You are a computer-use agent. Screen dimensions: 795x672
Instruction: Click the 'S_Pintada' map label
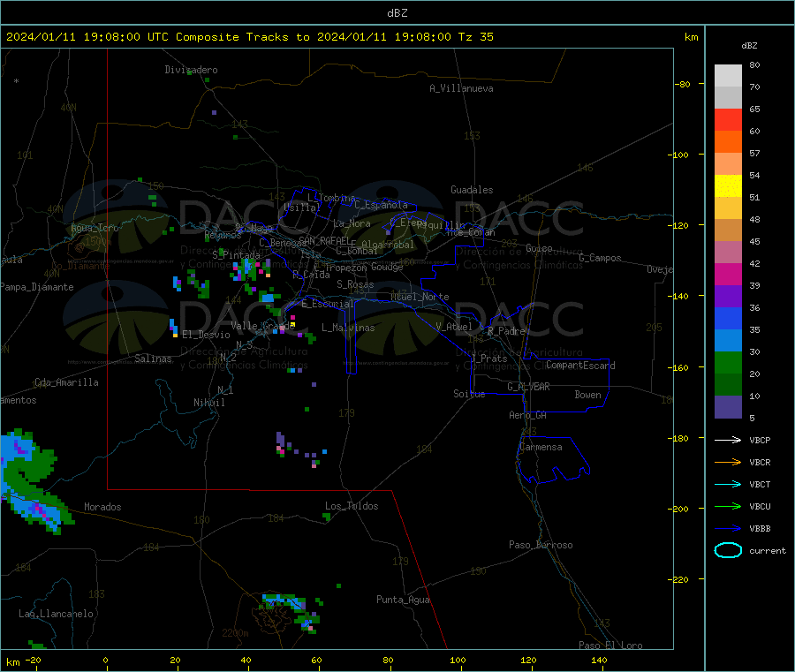point(236,254)
